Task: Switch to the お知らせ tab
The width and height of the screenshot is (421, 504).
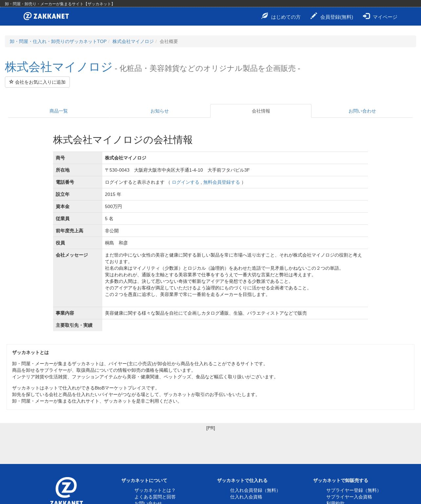Action: click(160, 111)
